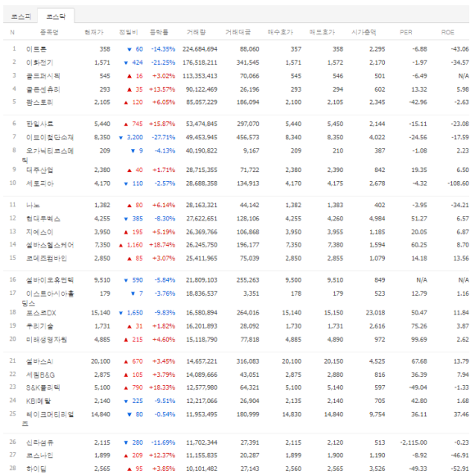
Task: Open stock 우리기술 in row 19
Action: tap(39, 326)
